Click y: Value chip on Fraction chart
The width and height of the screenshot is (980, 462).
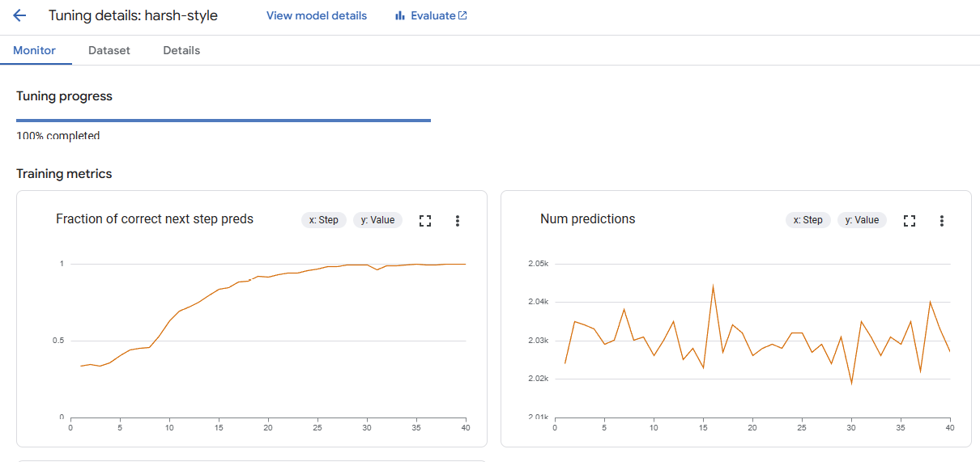point(377,220)
